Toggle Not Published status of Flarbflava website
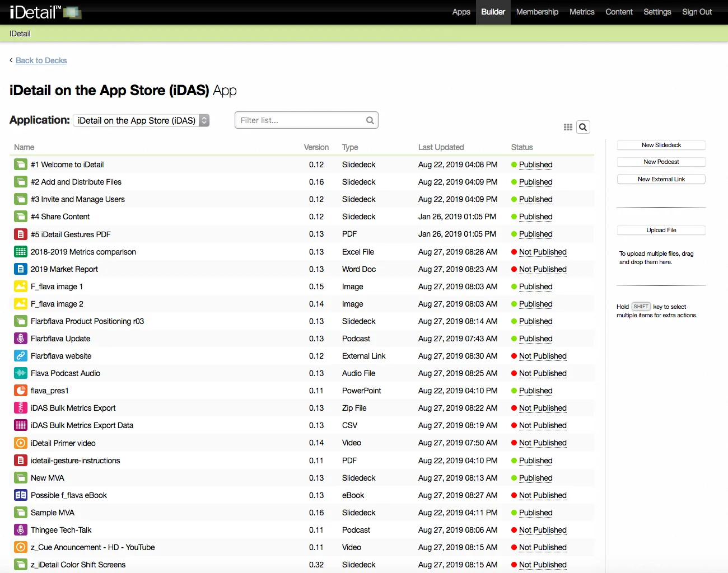The image size is (728, 573). click(x=542, y=356)
